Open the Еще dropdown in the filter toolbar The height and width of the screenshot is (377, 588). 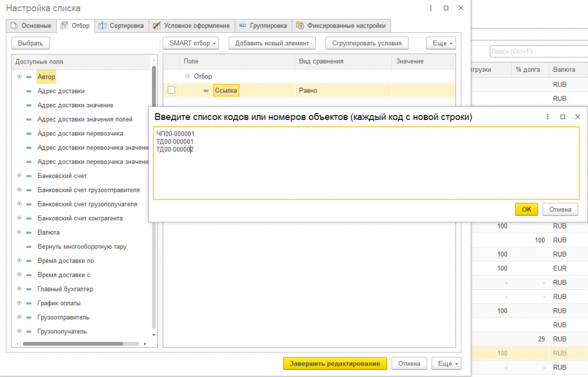441,43
